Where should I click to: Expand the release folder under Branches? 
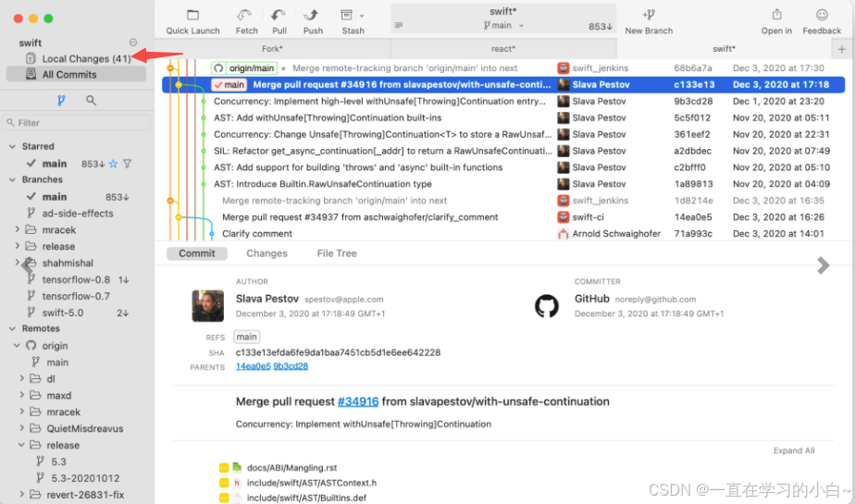point(17,246)
